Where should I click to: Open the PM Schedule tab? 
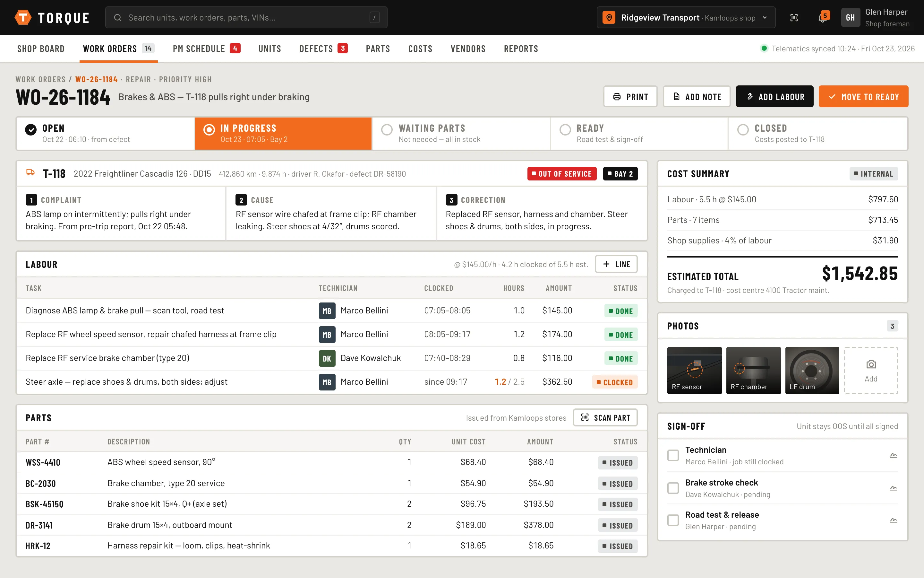207,48
